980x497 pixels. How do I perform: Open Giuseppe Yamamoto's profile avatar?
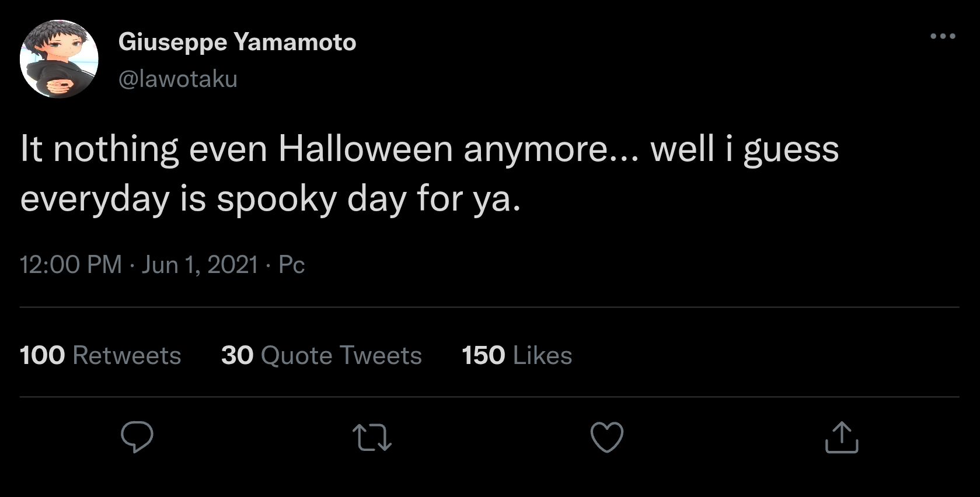click(59, 59)
